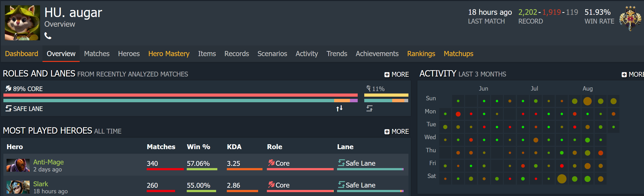The width and height of the screenshot is (644, 196).
Task: Click Slark's 260 matches value
Action: tap(152, 185)
